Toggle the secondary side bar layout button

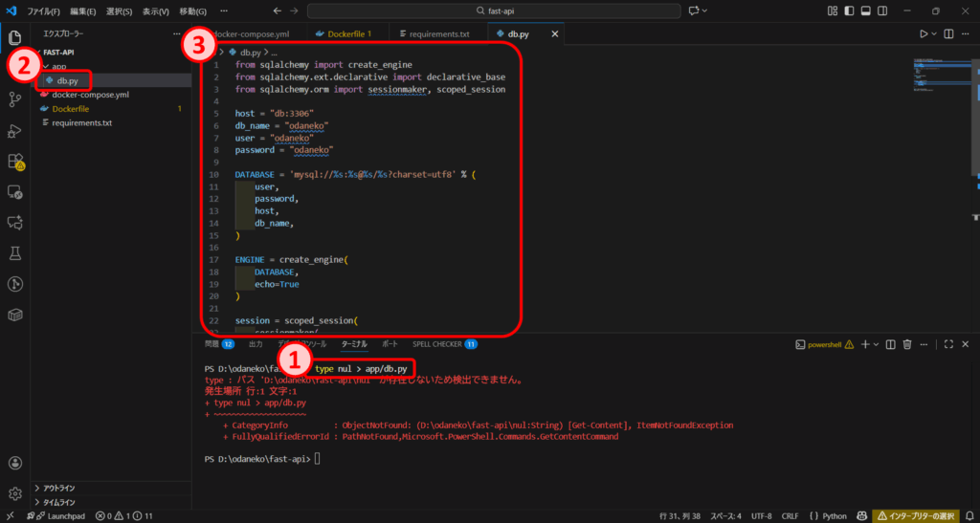[884, 11]
